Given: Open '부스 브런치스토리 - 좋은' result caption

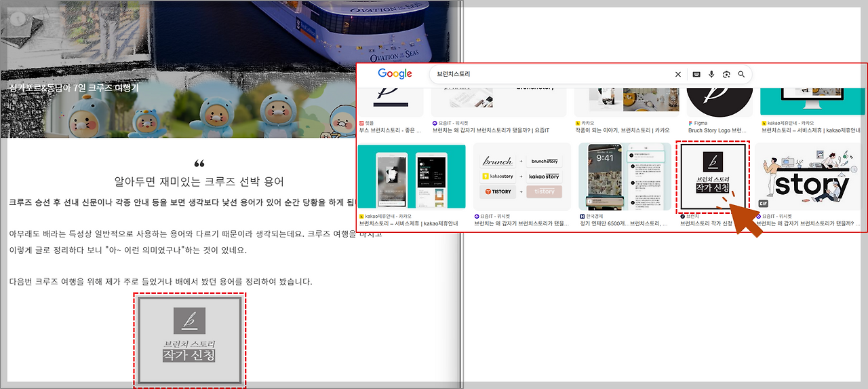Looking at the screenshot, I should coord(391,130).
